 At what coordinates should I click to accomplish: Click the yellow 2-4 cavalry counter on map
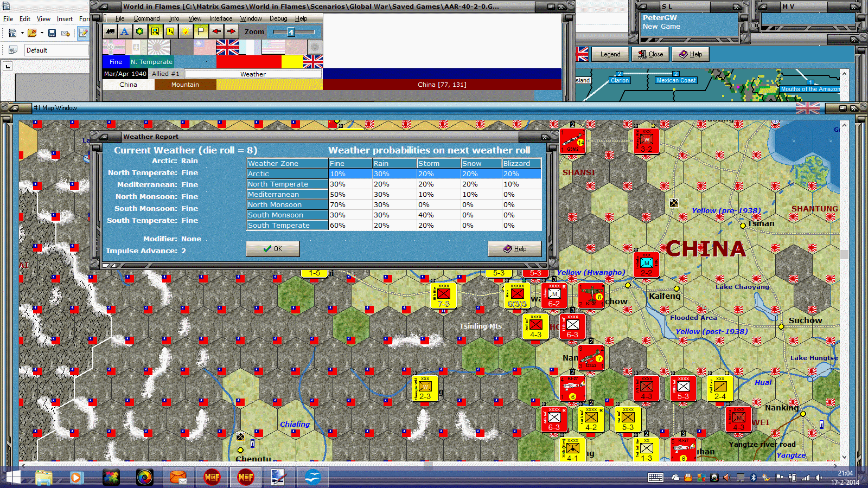click(x=720, y=388)
